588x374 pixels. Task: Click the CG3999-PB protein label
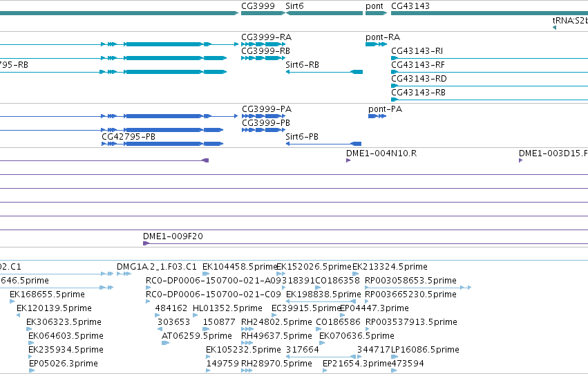tap(266, 123)
